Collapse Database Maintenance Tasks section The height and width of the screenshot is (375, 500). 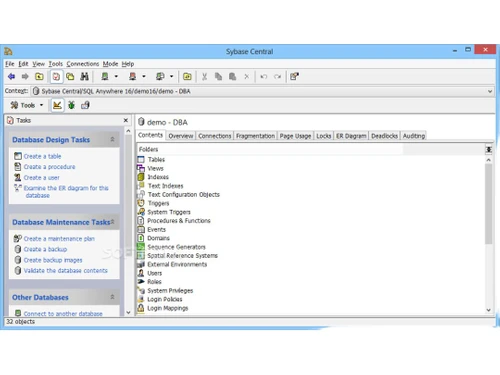coord(112,222)
